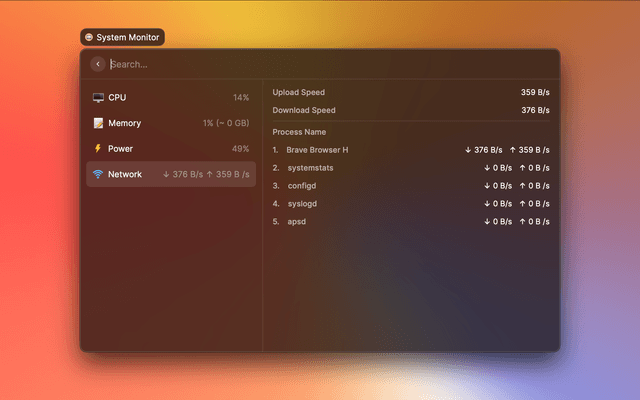Click systemstats' download 0 B/s value

[498, 168]
